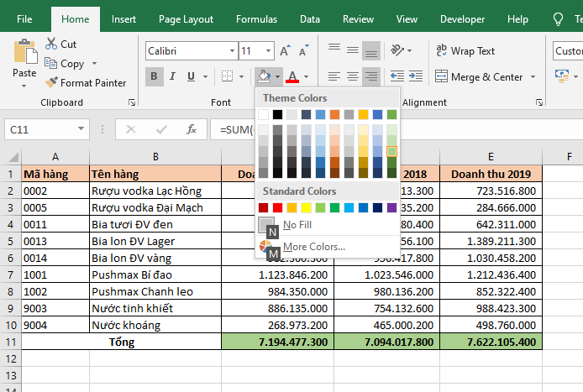583x392 pixels.
Task: Click the Fill Color paint bucket
Action: click(x=264, y=77)
